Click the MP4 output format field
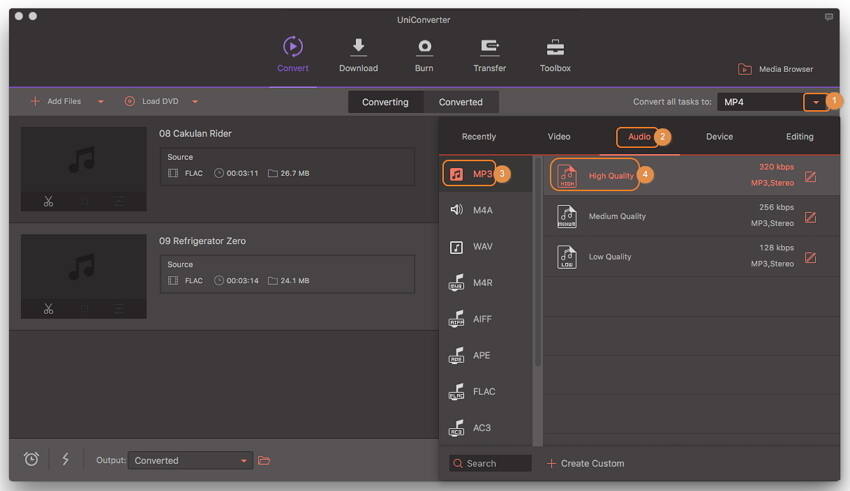This screenshot has width=850, height=491. coord(760,102)
